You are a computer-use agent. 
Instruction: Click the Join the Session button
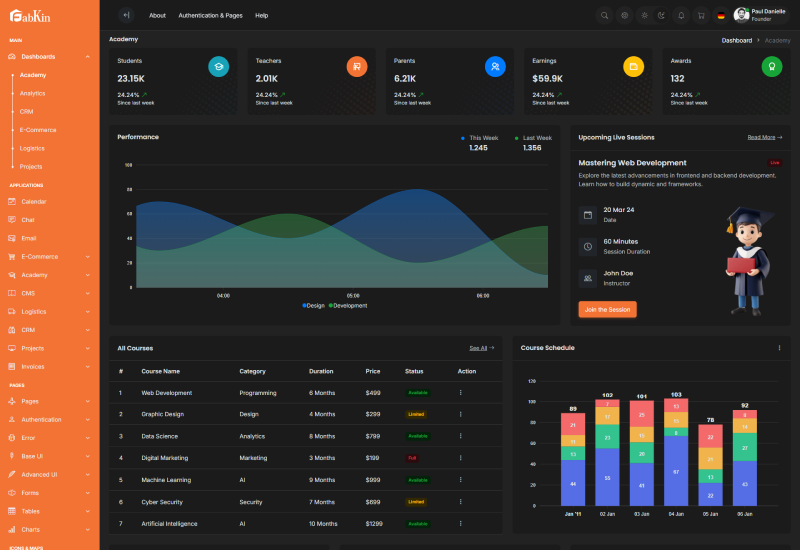(x=607, y=310)
